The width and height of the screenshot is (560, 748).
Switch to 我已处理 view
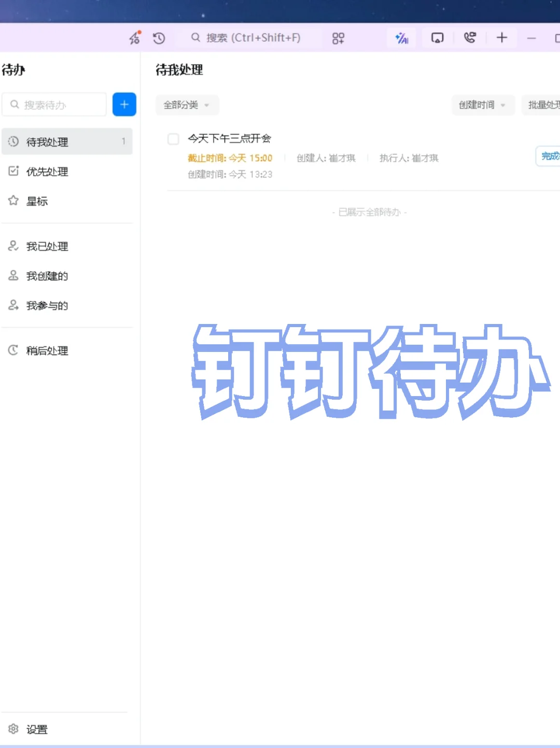tap(47, 246)
